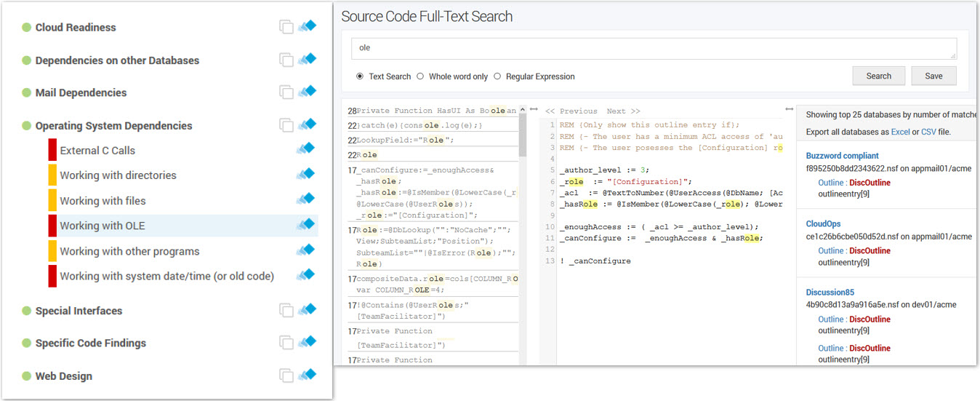This screenshot has height=401, width=980.
Task: Open the Discussion85 database link
Action: pyautogui.click(x=830, y=293)
